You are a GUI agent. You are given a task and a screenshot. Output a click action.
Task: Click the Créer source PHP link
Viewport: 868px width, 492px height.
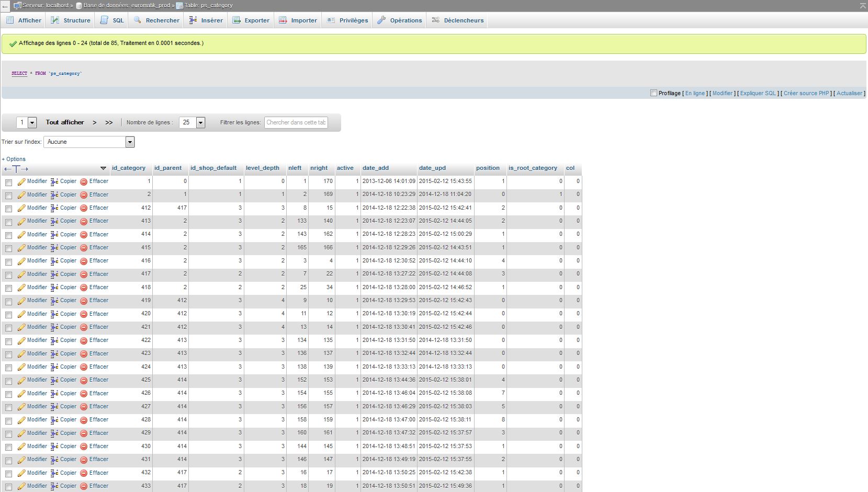pos(806,93)
